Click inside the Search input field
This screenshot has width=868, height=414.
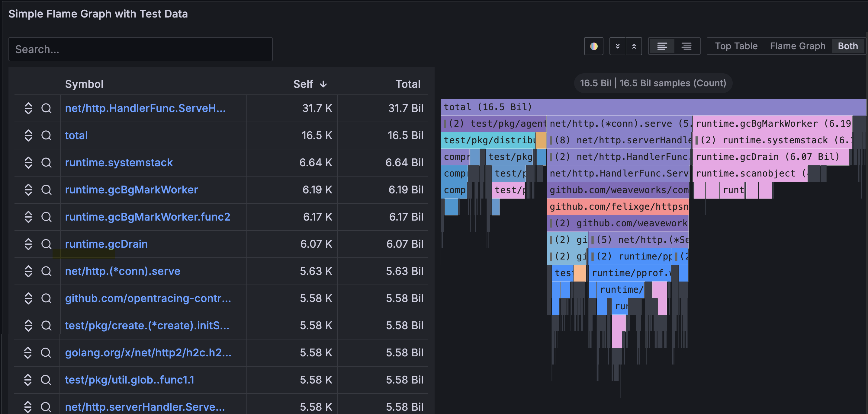(x=140, y=49)
